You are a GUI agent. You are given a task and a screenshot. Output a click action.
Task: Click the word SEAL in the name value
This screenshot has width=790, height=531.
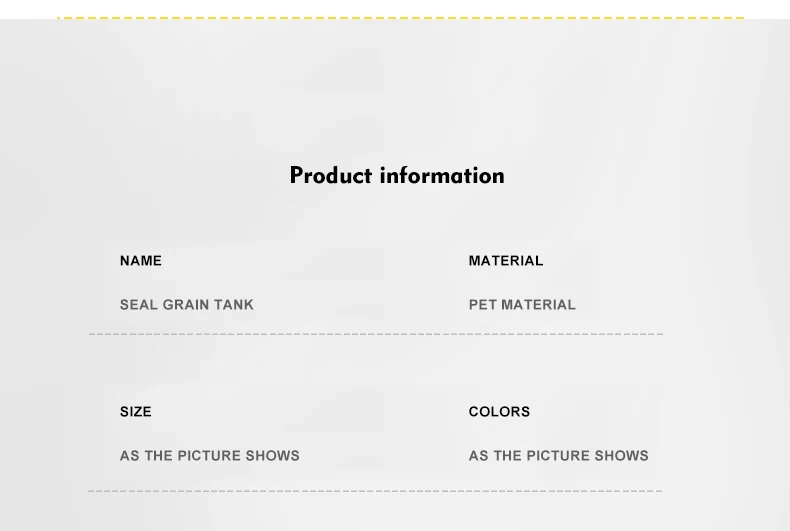[139, 304]
